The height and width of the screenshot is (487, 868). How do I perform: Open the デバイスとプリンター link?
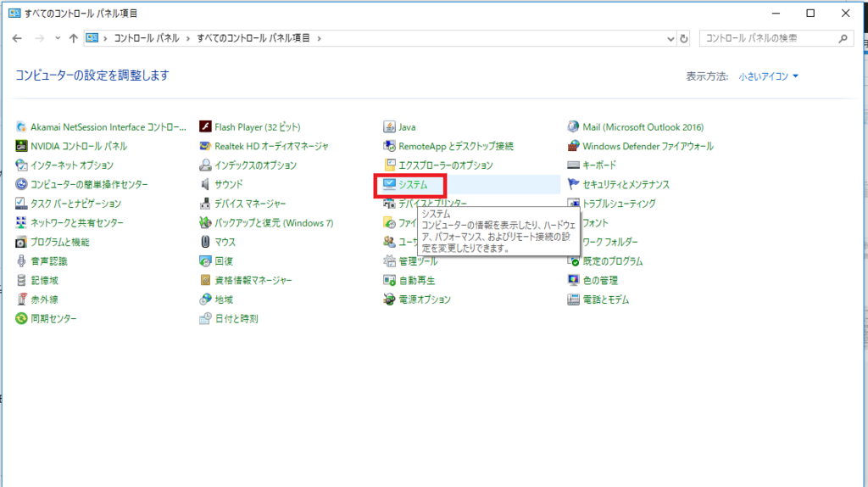point(433,203)
